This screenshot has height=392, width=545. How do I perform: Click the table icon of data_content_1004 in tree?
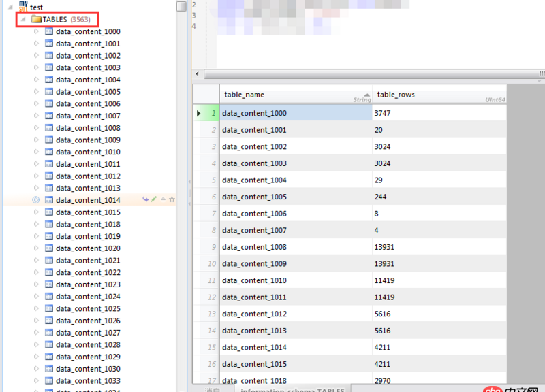[x=49, y=80]
